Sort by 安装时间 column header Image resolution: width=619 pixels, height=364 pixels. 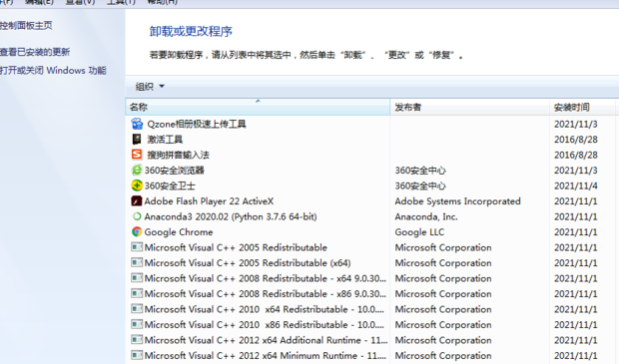point(582,107)
